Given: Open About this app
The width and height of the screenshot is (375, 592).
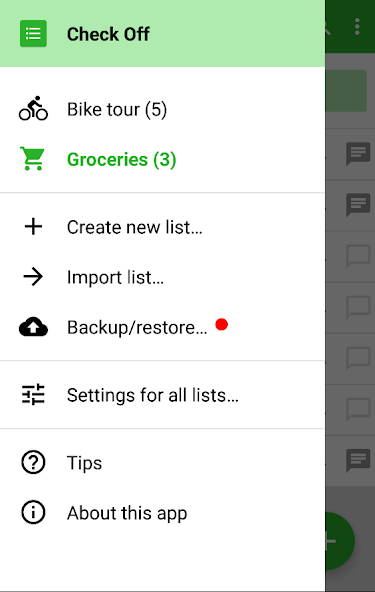Looking at the screenshot, I should click(x=162, y=513).
